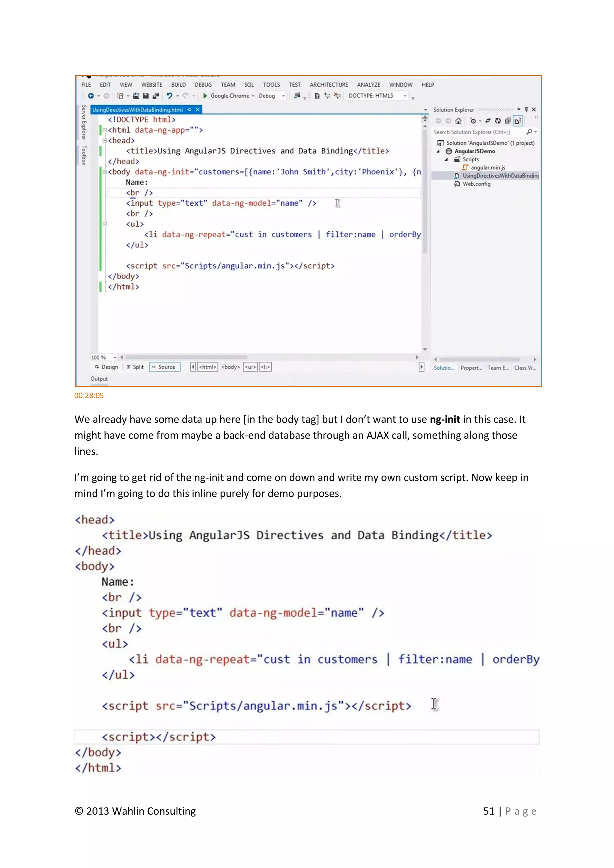Pin the UsingDirectivesWithDataBinding.html tab
The image size is (614, 868).
click(189, 110)
